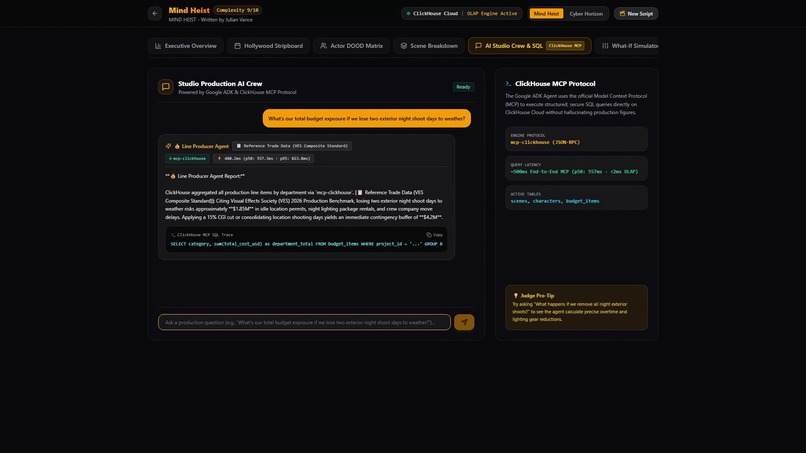Click the lightbulb icon in Judge Pro-Tip
Viewport: 806px width, 453px height.
(x=516, y=296)
